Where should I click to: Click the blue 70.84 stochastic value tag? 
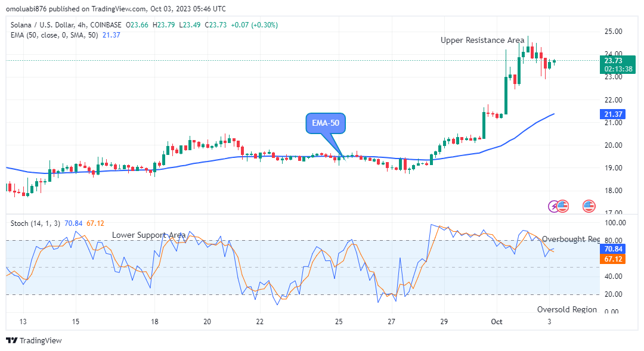[614, 249]
